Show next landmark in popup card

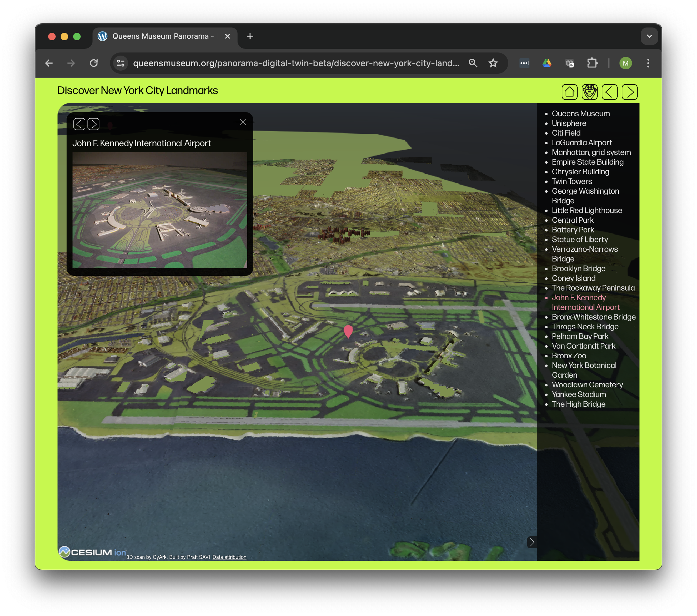pos(93,124)
